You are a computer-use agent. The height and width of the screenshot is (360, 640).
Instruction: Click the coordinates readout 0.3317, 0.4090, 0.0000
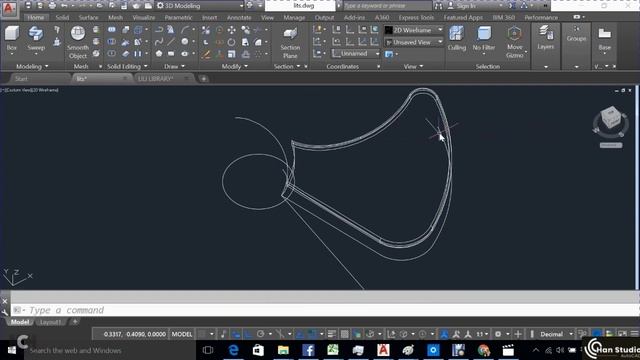(x=135, y=334)
